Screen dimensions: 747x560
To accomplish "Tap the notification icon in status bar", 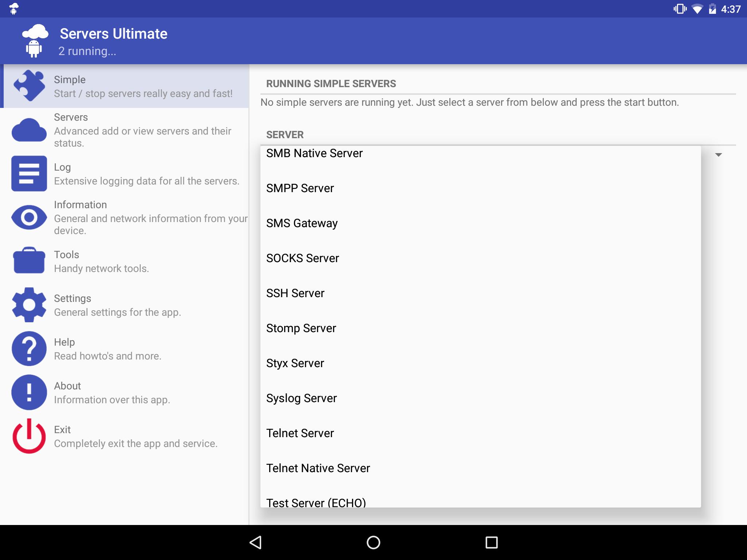I will (13, 9).
